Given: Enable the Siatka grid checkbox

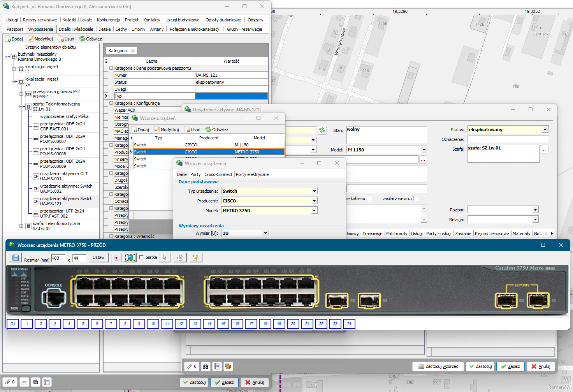Looking at the screenshot, I should click(x=141, y=257).
